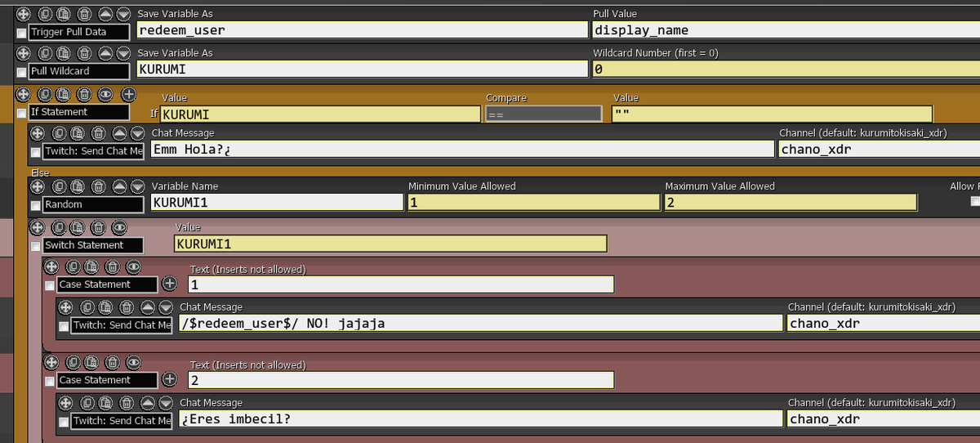Viewport: 980px width, 443px height.
Task: Click the If Statement compare value '""' field
Action: [772, 114]
